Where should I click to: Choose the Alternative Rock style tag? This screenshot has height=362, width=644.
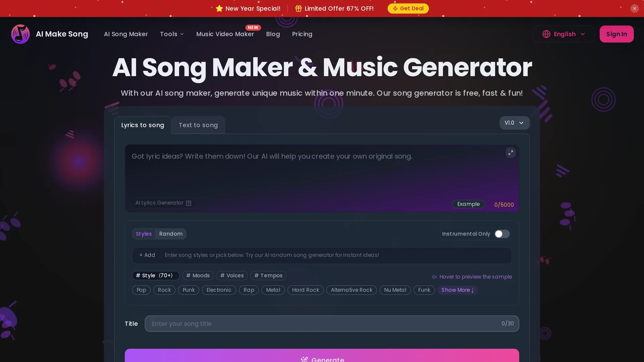tap(352, 290)
